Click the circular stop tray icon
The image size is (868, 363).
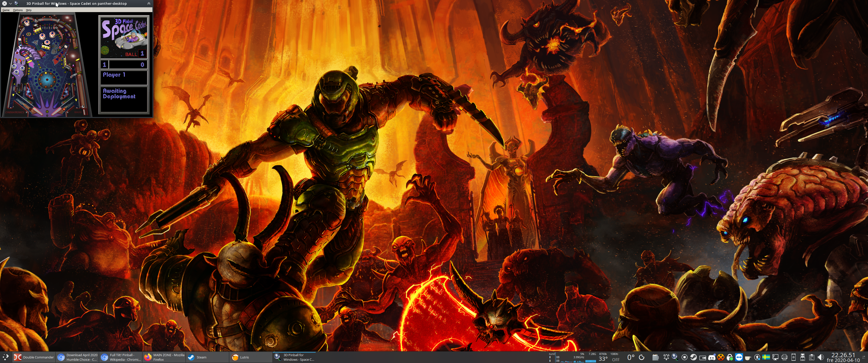pos(684,357)
